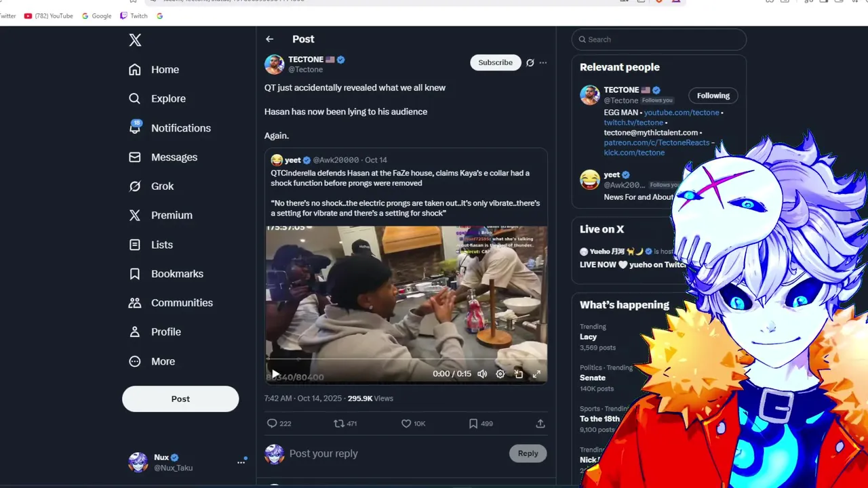Click the X logo icon
Viewport: 868px width, 488px height.
[135, 40]
